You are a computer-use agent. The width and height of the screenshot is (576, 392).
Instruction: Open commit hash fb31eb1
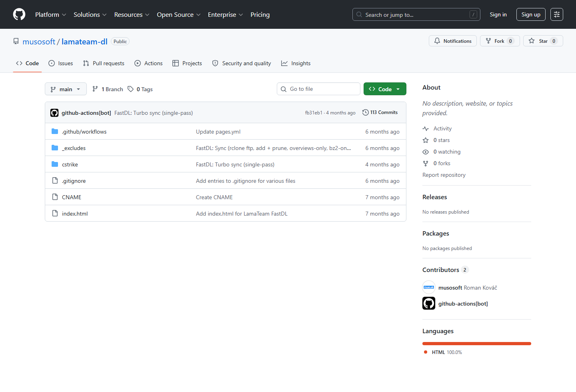[x=314, y=113]
